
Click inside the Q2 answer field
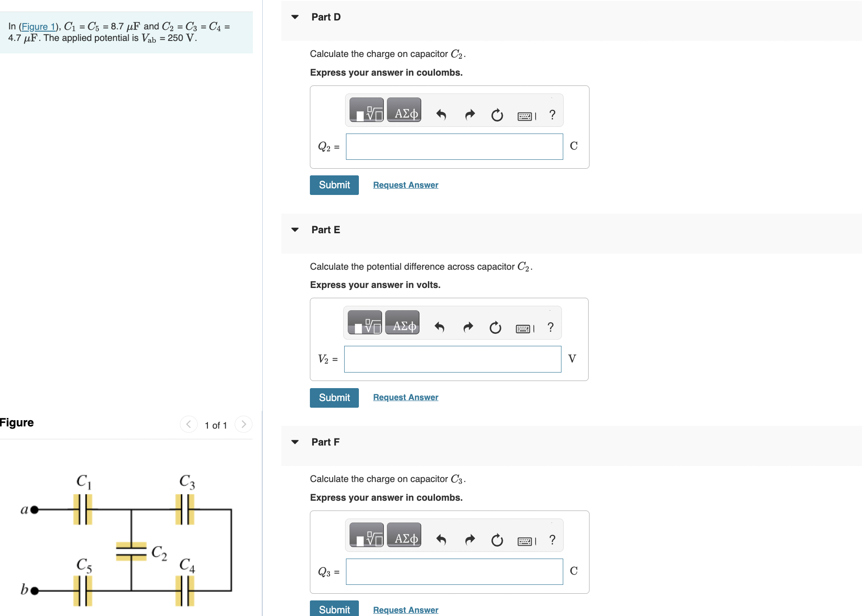454,146
